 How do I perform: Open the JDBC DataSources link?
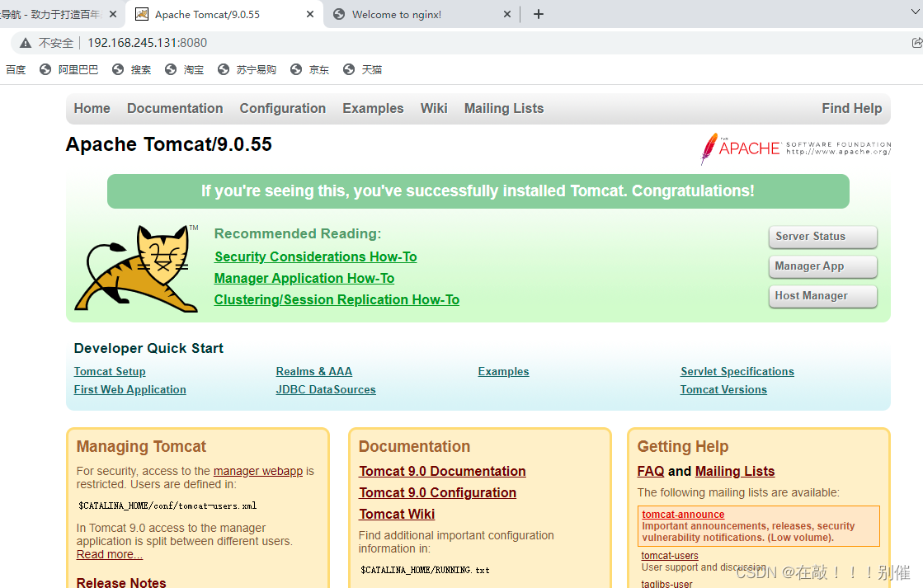click(x=326, y=389)
